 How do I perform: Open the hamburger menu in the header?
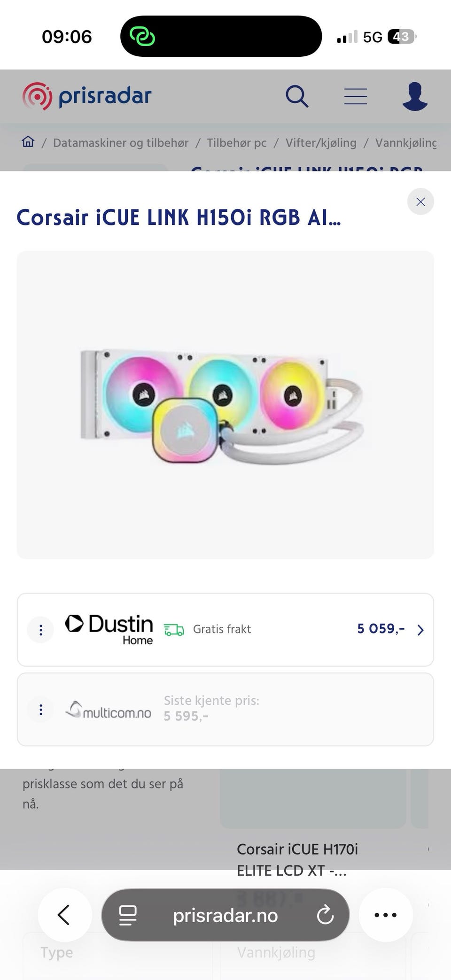(355, 96)
